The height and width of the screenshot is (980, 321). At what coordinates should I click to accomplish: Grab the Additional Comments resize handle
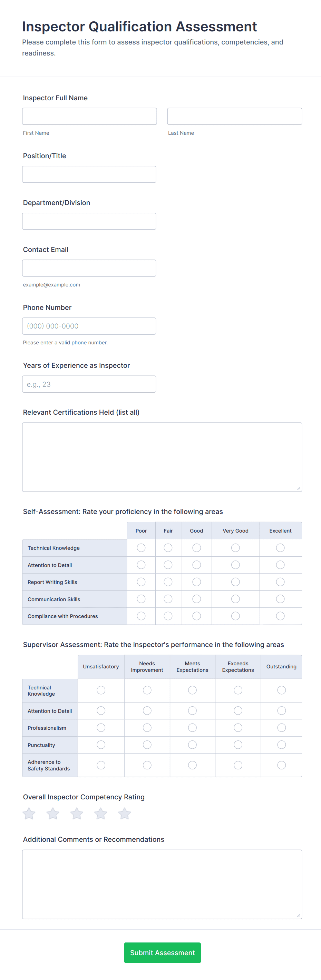(x=299, y=915)
